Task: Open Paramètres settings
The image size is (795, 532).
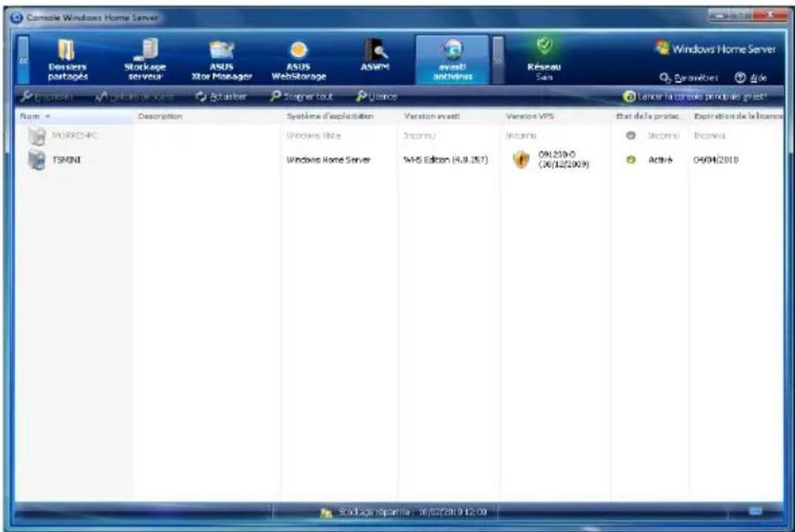Action: click(688, 77)
